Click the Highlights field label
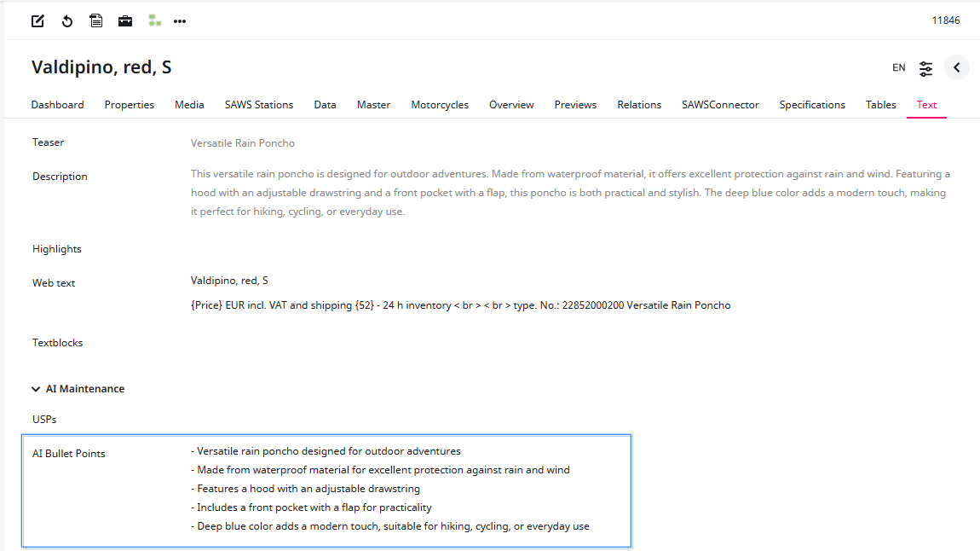The image size is (980, 551). pyautogui.click(x=57, y=249)
